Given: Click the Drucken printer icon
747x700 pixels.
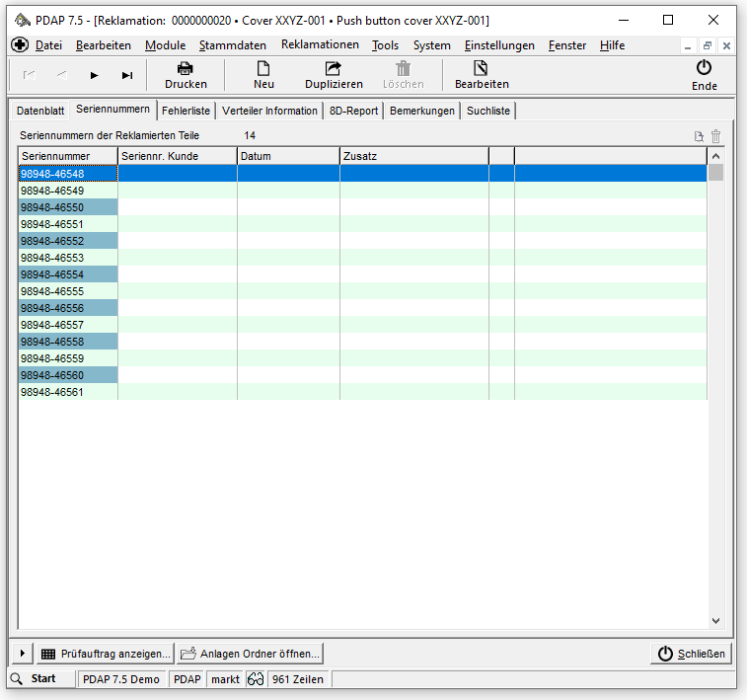Looking at the screenshot, I should 186,69.
